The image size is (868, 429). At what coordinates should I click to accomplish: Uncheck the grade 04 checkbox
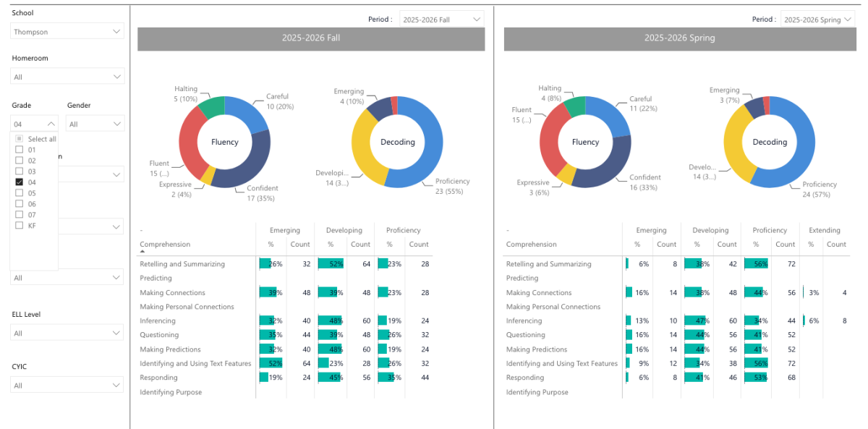20,182
